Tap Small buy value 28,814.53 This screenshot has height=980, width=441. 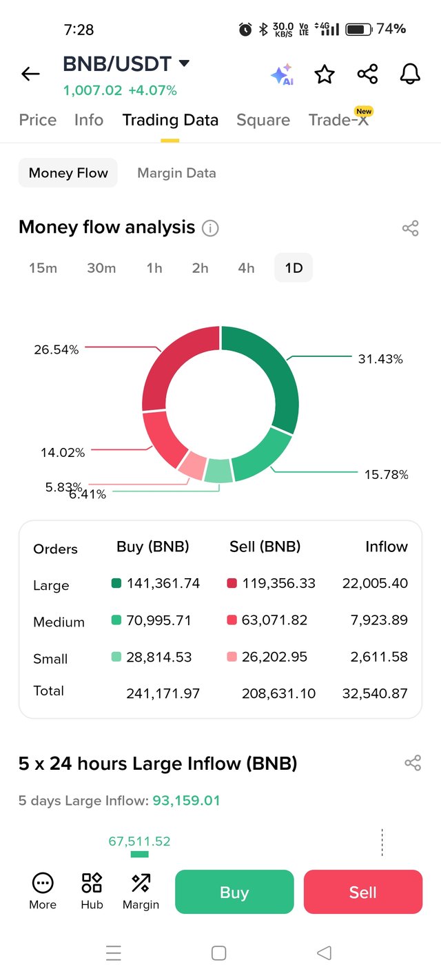tap(159, 657)
